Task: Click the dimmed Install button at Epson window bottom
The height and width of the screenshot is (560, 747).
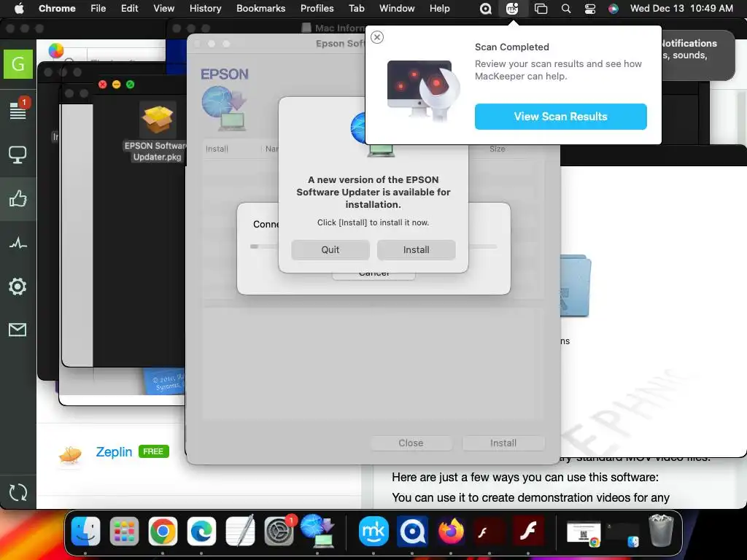Action: [503, 443]
